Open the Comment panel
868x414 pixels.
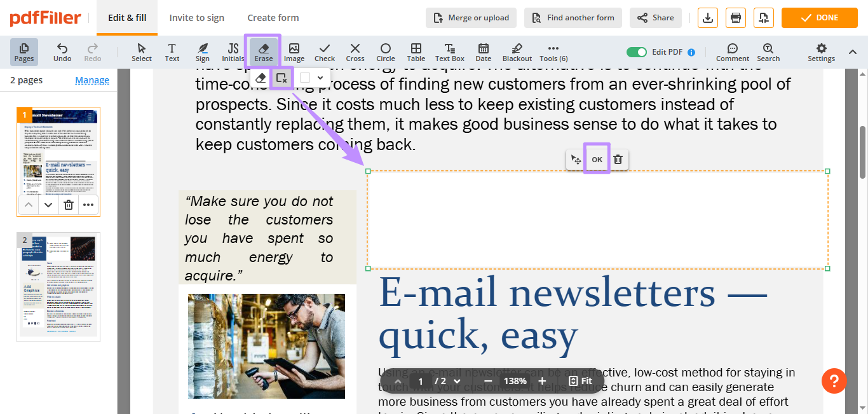pyautogui.click(x=733, y=52)
